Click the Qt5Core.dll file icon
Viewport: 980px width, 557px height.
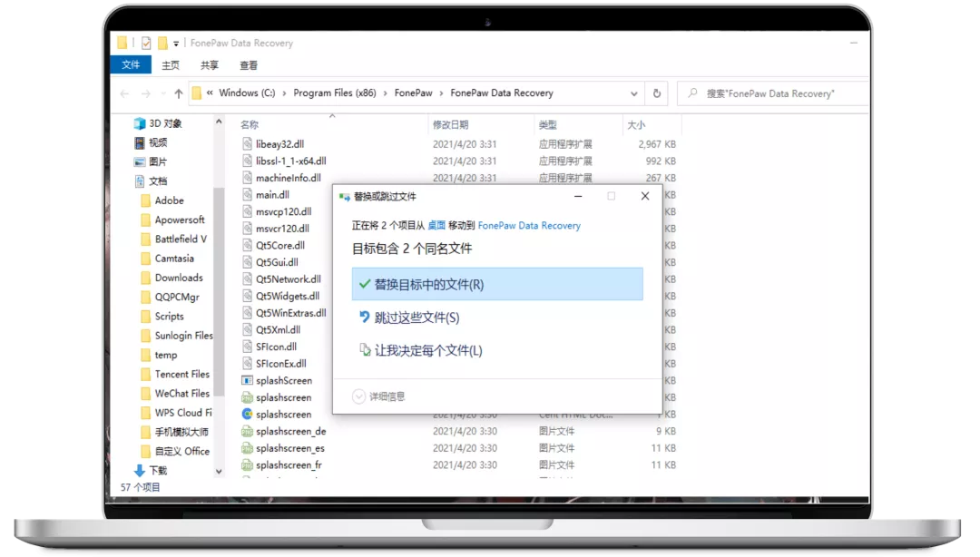pyautogui.click(x=247, y=245)
